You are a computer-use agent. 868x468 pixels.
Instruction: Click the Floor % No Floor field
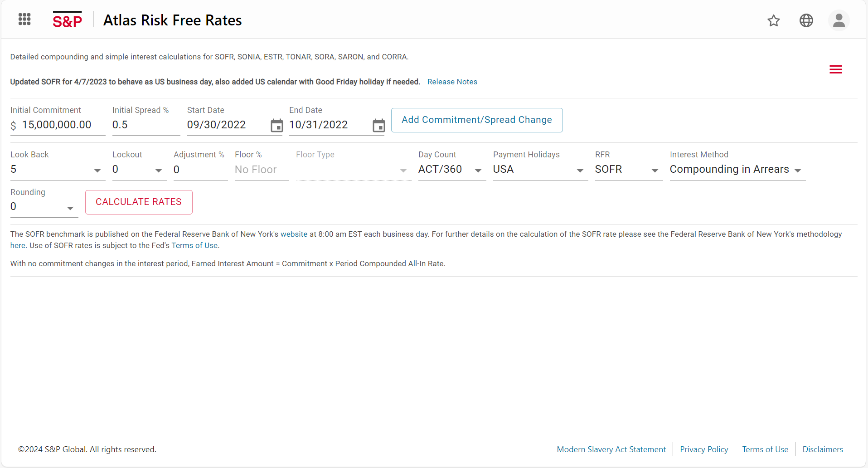tap(262, 170)
